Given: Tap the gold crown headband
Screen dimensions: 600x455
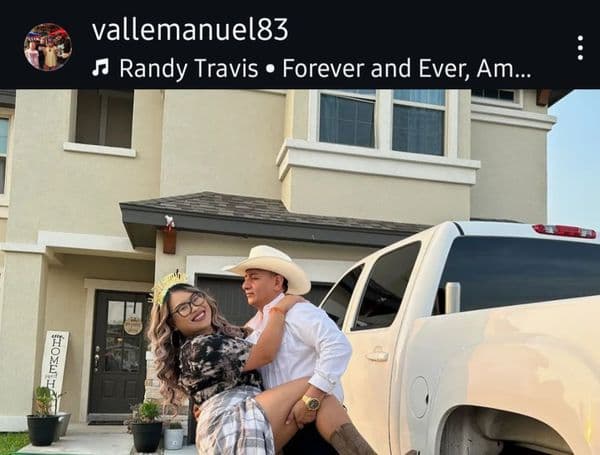Looking at the screenshot, I should [167, 286].
